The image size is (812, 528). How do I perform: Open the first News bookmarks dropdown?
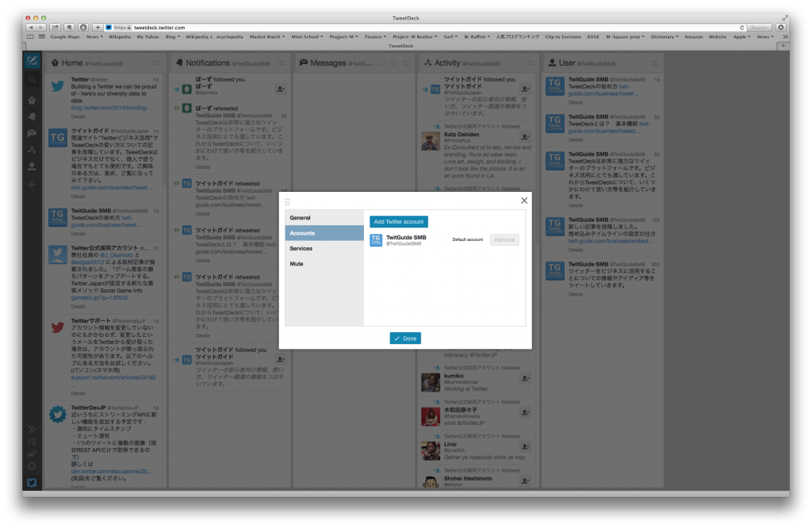pos(94,36)
